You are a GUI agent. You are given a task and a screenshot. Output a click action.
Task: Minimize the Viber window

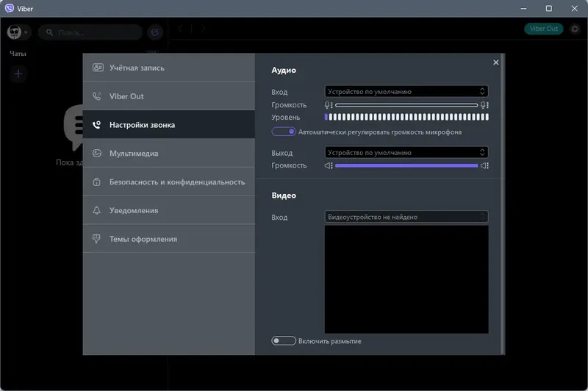523,8
